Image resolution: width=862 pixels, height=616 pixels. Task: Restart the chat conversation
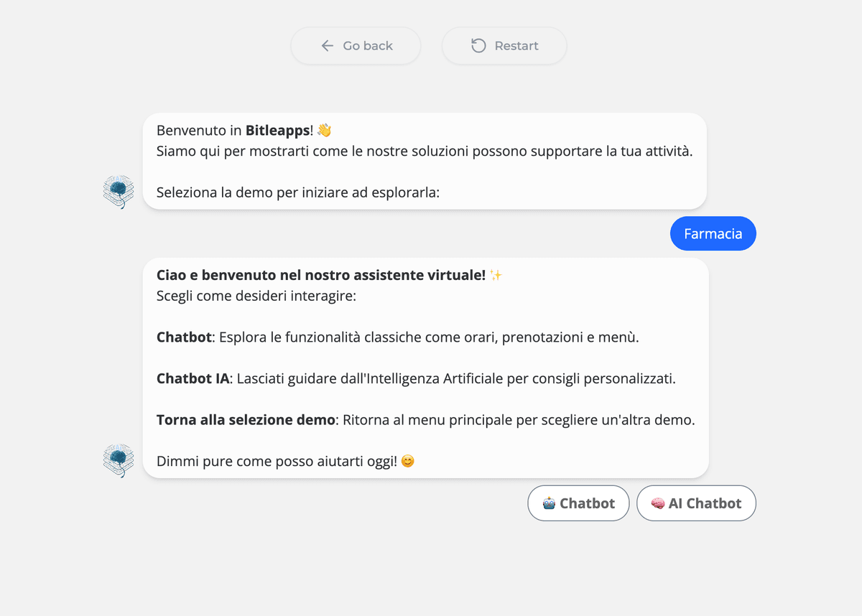pyautogui.click(x=504, y=46)
